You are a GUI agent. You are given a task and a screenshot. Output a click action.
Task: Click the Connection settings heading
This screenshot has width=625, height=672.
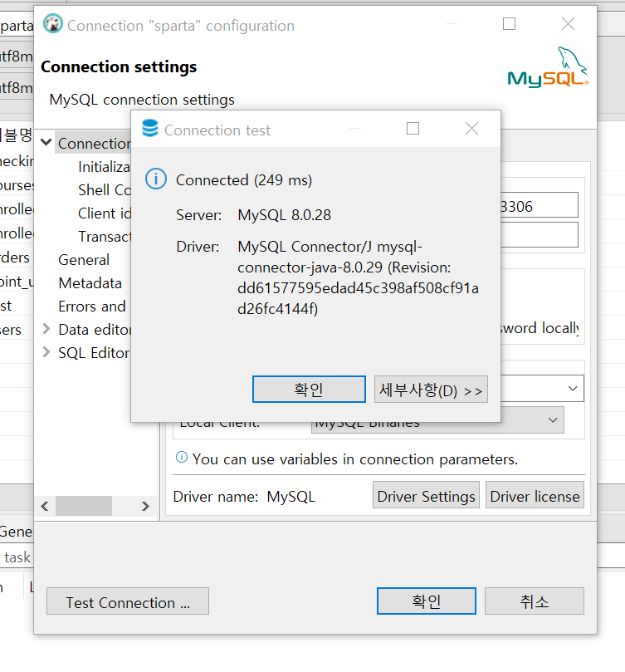tap(119, 66)
